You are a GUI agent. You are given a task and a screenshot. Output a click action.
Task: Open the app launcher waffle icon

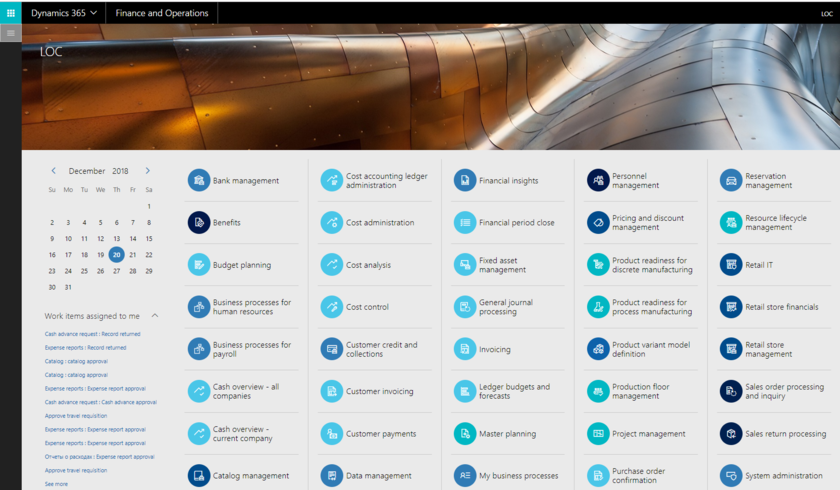[11, 13]
